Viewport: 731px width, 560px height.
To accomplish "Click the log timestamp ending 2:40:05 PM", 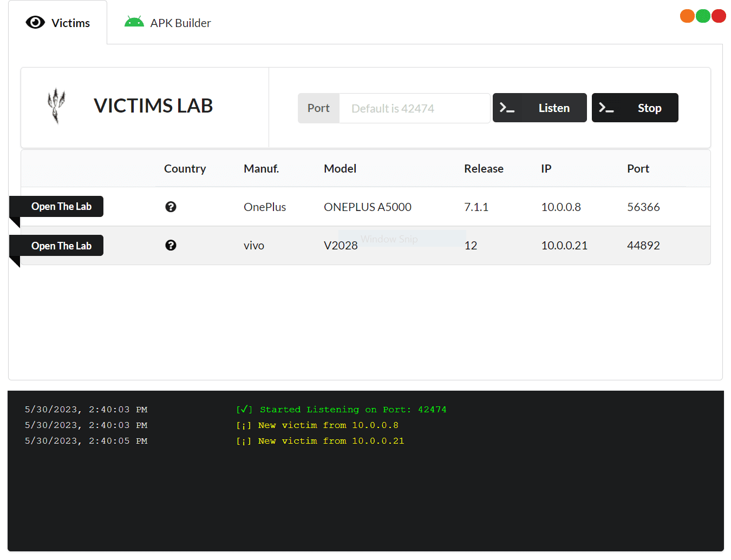I will (x=86, y=441).
